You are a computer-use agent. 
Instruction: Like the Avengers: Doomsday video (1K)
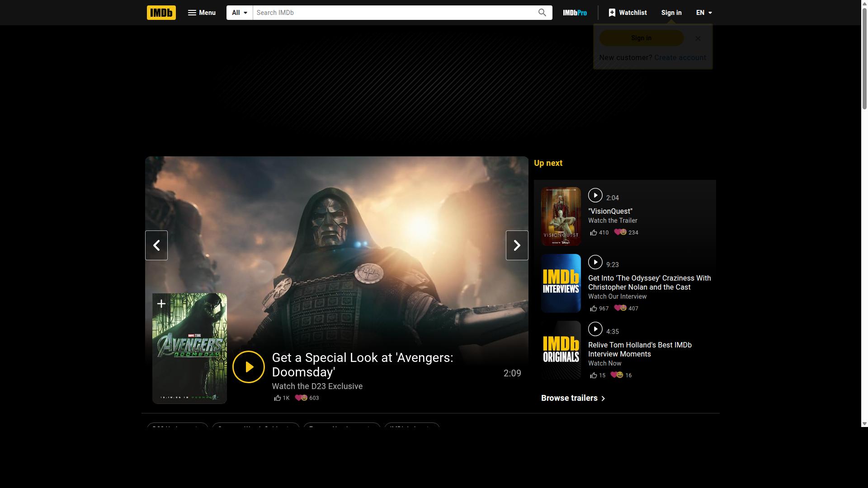point(282,398)
